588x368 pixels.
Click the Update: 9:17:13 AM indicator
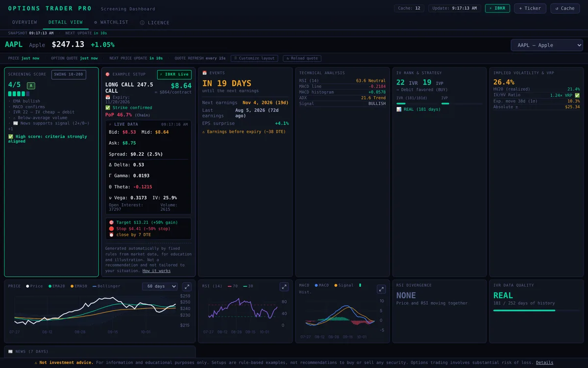[x=455, y=8]
